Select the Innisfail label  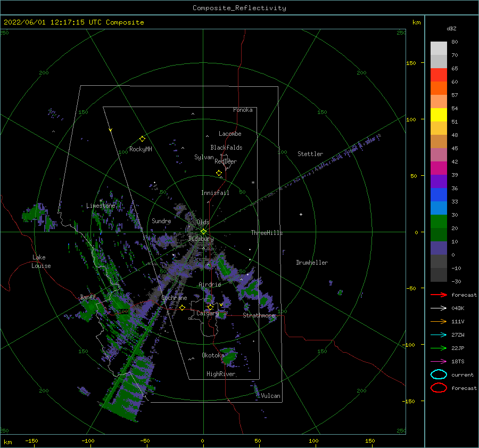pos(215,193)
